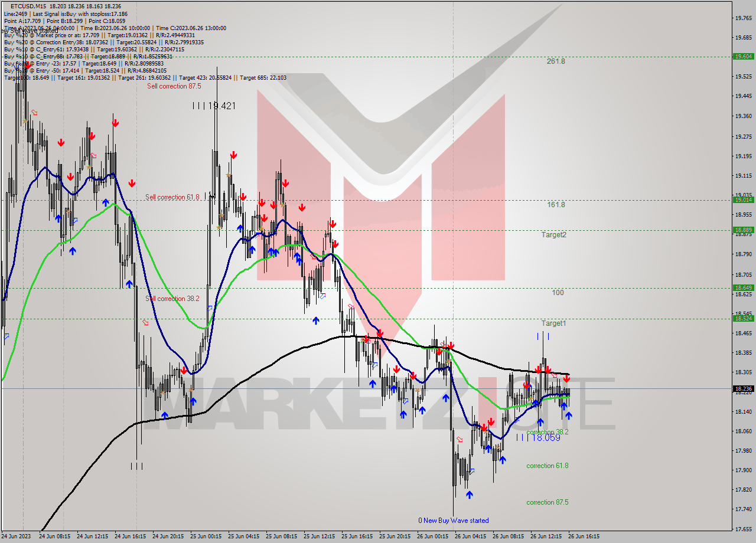The width and height of the screenshot is (756, 543).
Task: Click the green 'correction 61.8' label
Action: pos(548,466)
